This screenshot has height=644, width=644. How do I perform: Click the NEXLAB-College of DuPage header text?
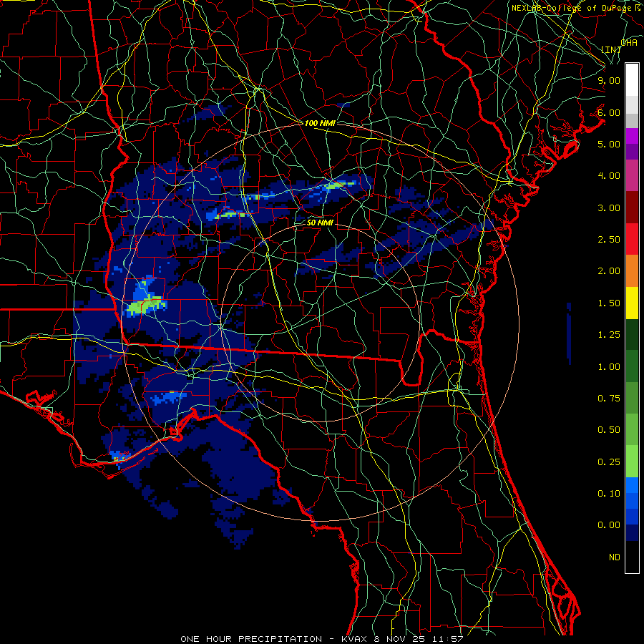click(575, 8)
